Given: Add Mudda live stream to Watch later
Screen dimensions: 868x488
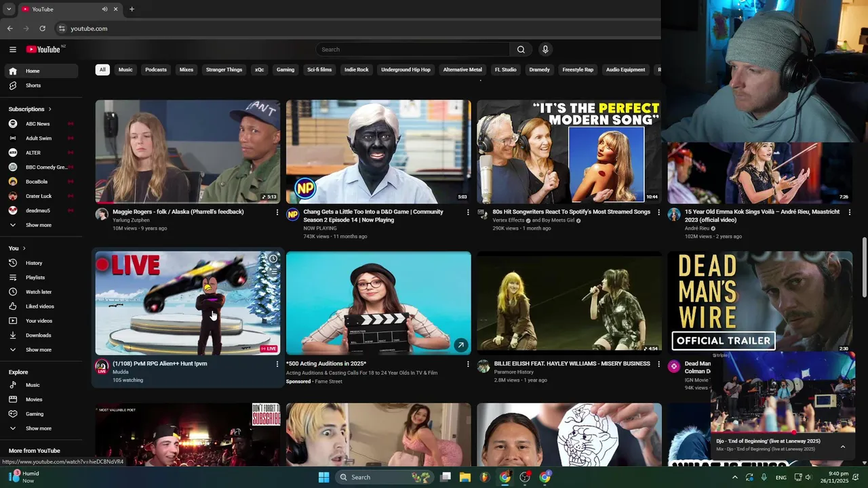Looking at the screenshot, I should click(273, 259).
